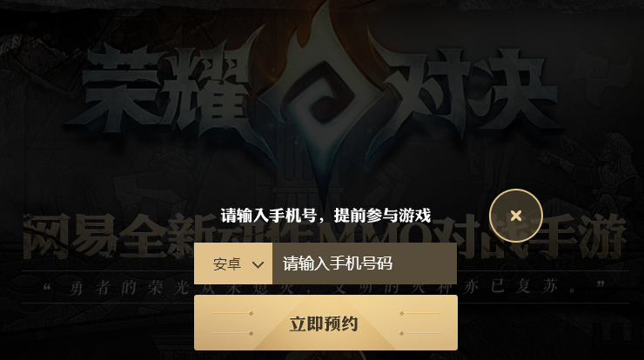Expand the chevron arrow beside 安卓
Screen dimensions: 644x360
point(258,264)
